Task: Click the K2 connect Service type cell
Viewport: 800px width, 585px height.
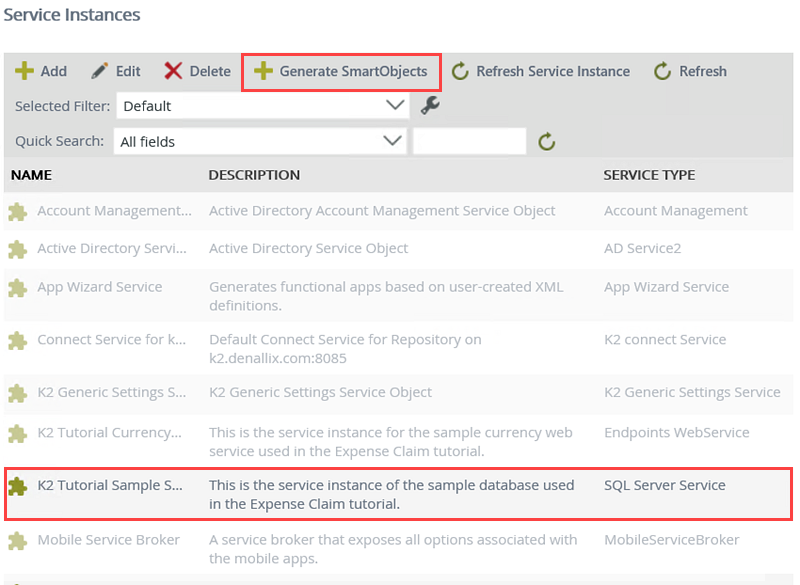Action: [x=665, y=339]
